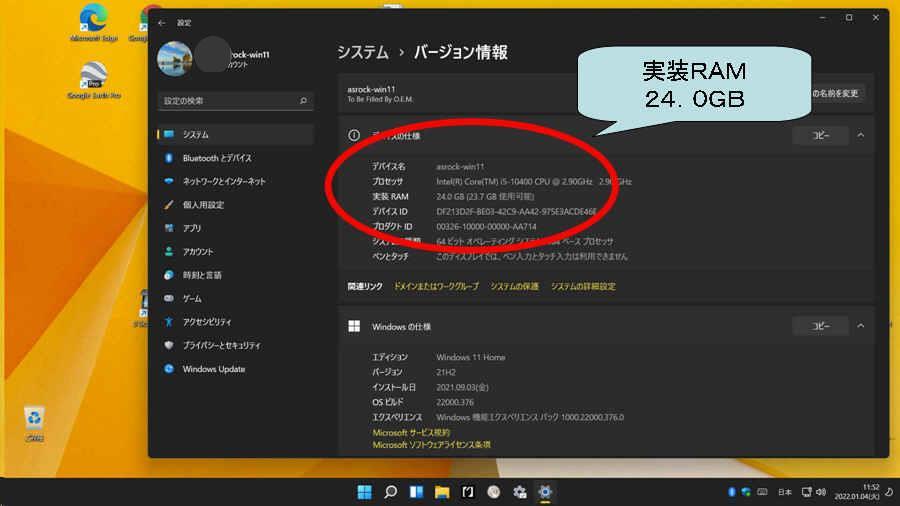Open Task View on the taskbar
Image resolution: width=900 pixels, height=506 pixels.
(416, 492)
